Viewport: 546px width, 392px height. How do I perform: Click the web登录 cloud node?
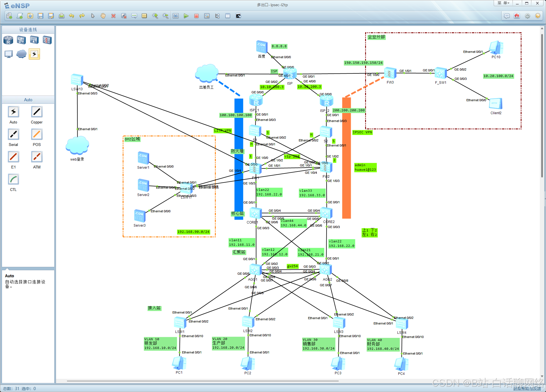77,146
